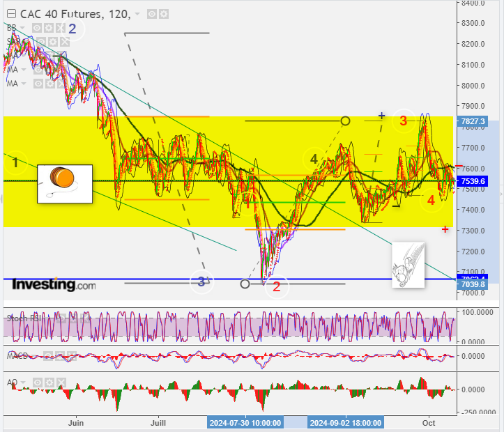Open SAR indicator settings gear
The image size is (504, 432).
[x=53, y=42]
